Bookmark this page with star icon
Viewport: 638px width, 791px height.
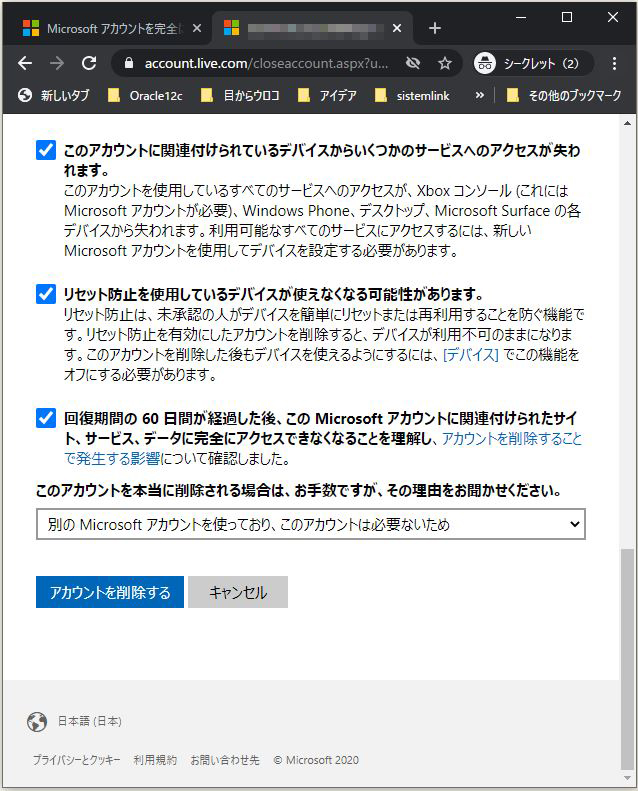tap(444, 63)
